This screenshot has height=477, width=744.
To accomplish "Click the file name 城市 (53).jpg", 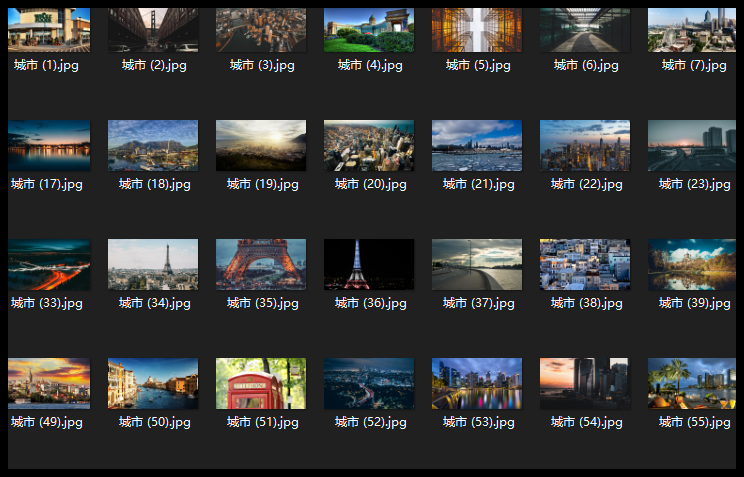I will pos(479,422).
